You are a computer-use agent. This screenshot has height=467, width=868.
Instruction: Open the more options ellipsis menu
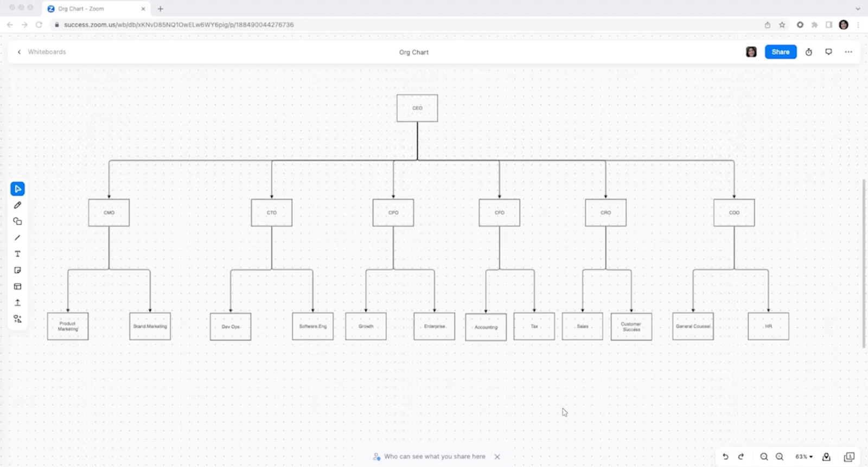coord(848,52)
